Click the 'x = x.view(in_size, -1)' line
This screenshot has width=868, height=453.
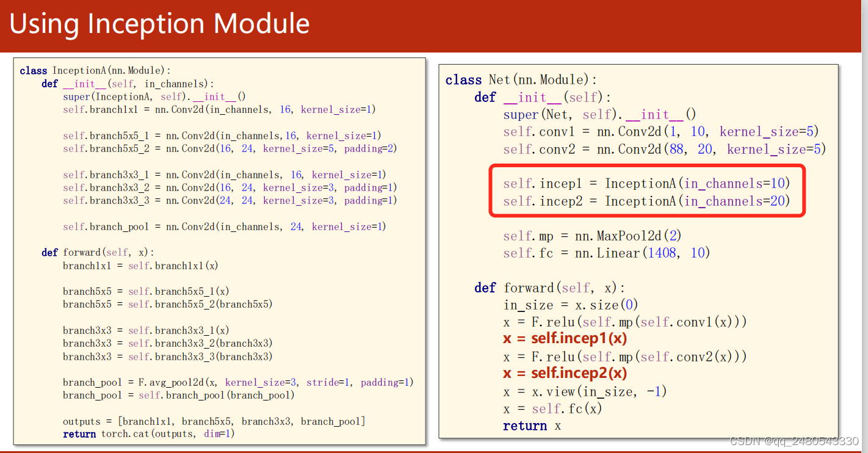(x=585, y=391)
